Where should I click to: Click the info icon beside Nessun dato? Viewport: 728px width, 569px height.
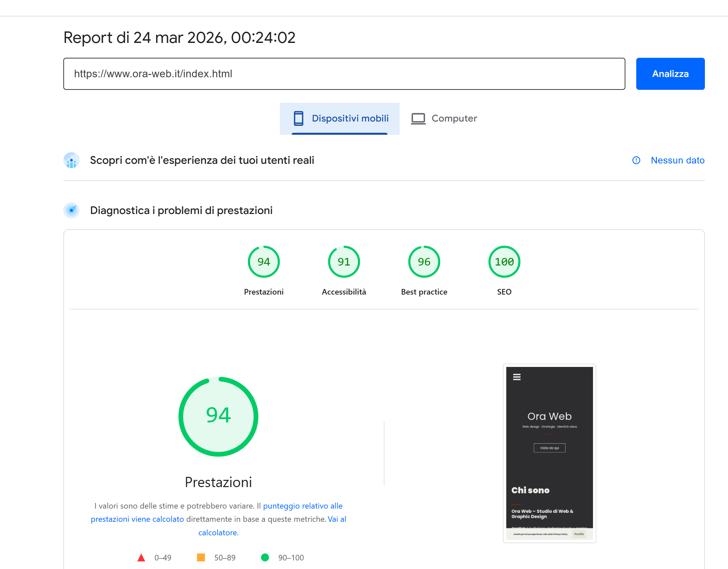(x=636, y=160)
